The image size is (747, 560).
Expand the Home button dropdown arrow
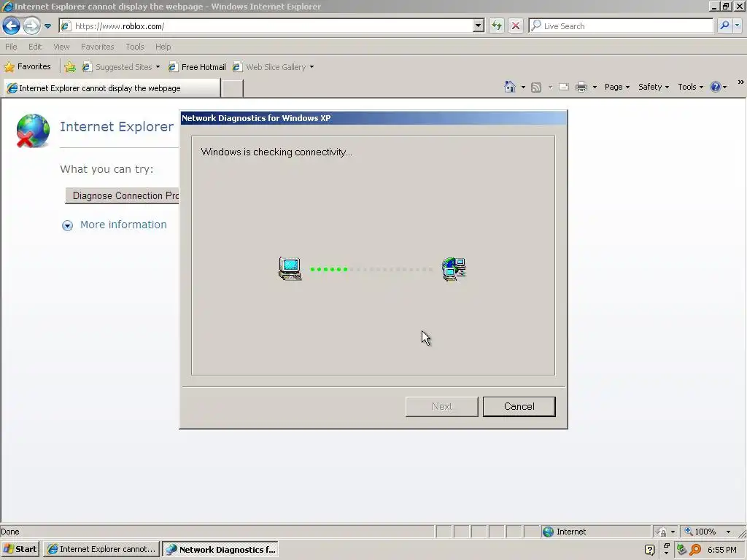523,87
